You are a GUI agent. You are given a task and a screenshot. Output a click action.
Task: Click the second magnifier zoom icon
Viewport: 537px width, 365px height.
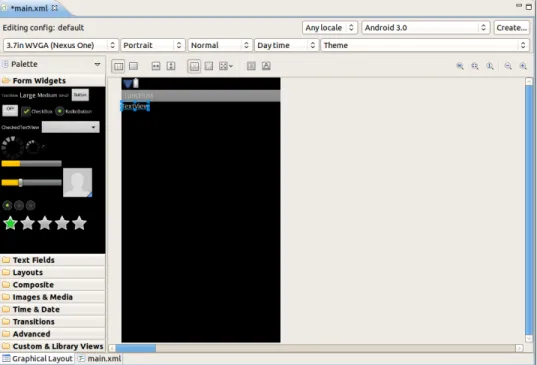pos(475,66)
